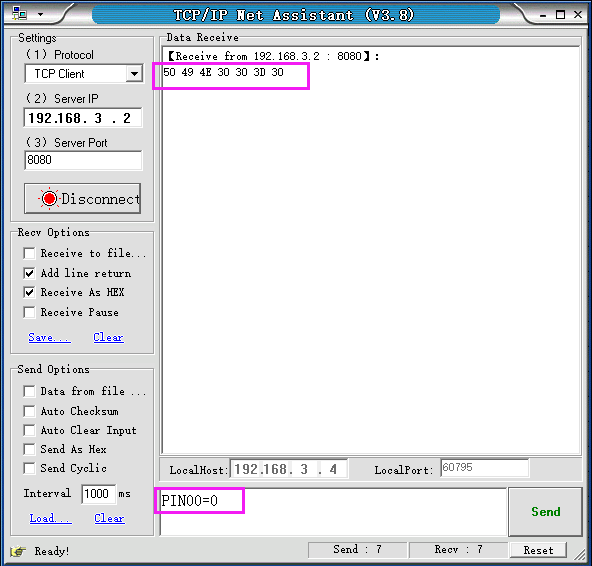
Task: Enable Receive Pause checkbox
Action: pyautogui.click(x=29, y=312)
